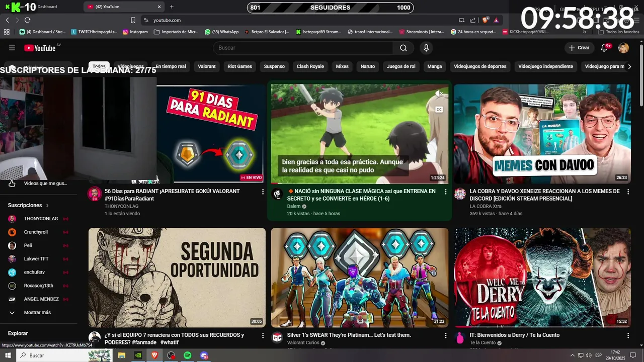Open new browser tab
This screenshot has width=644, height=362.
point(172,7)
